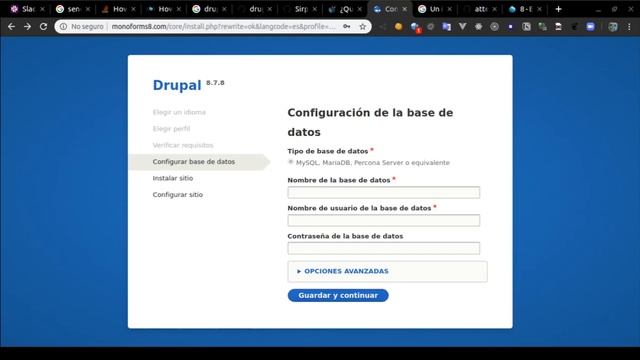The width and height of the screenshot is (640, 360).
Task: Open the hat-shaped incognito-style extension icon
Action: pyautogui.click(x=558, y=27)
